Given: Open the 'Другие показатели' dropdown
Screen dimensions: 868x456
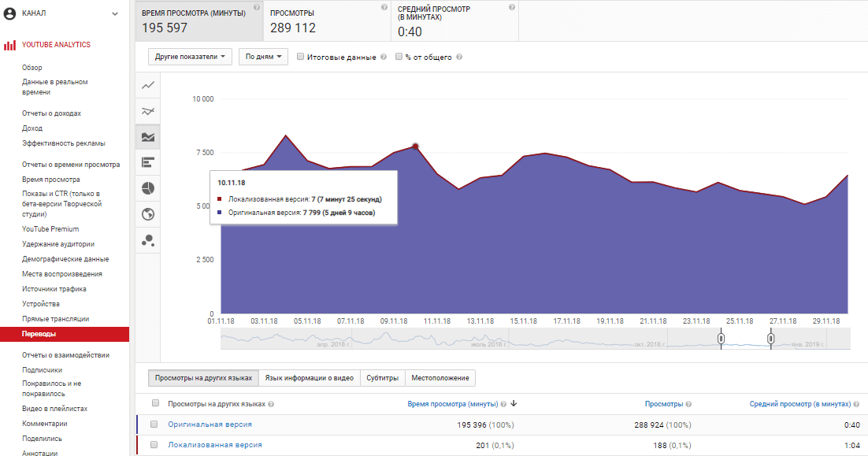Looking at the screenshot, I should [191, 57].
